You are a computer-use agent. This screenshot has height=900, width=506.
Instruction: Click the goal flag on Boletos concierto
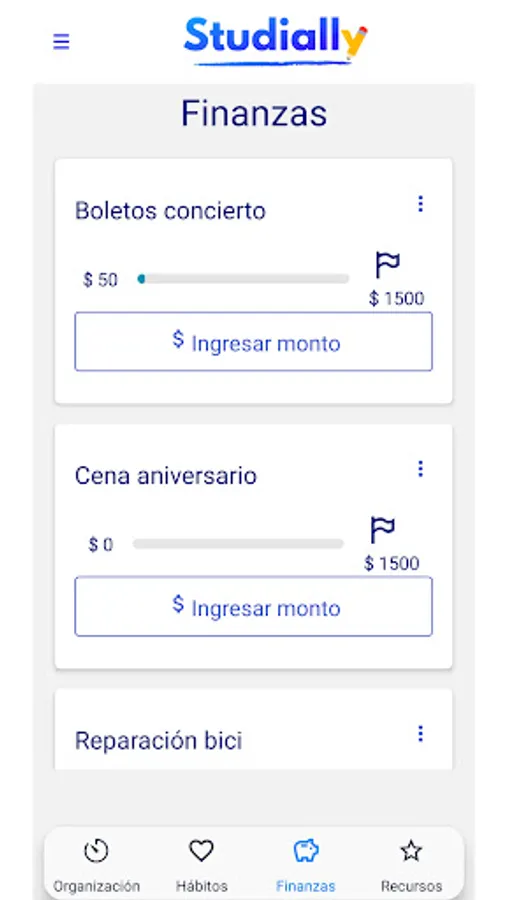coord(387,265)
